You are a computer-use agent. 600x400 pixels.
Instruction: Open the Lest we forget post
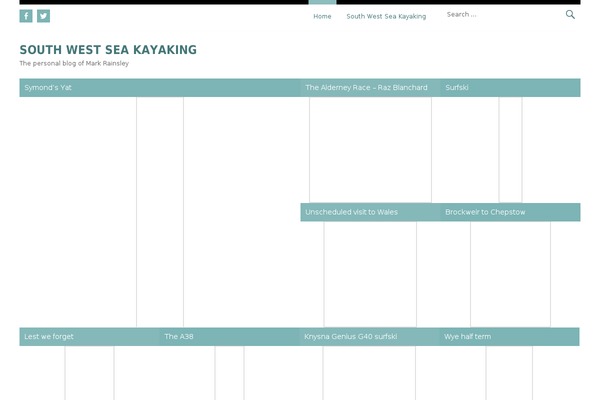tap(49, 337)
